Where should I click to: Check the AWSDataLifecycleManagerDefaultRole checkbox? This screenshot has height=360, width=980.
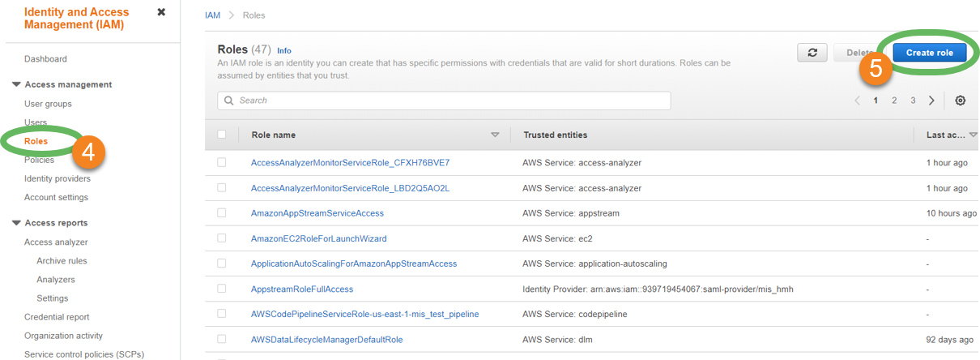point(222,339)
